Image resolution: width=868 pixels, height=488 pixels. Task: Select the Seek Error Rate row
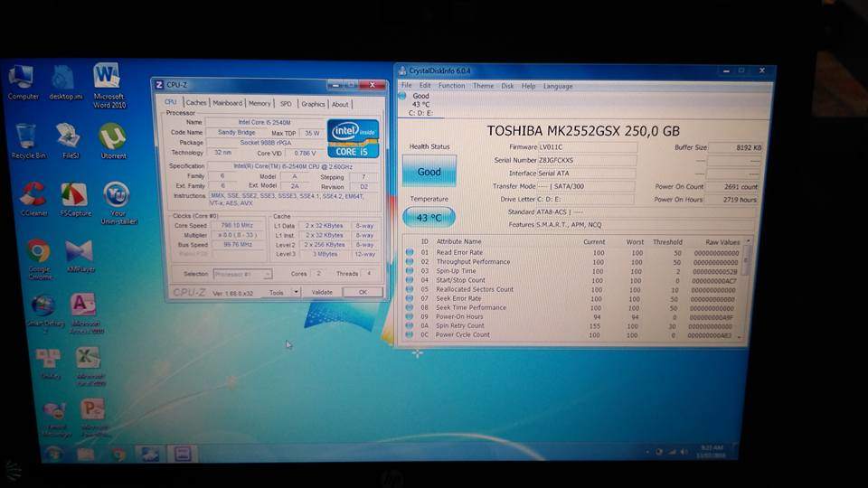tap(576, 299)
